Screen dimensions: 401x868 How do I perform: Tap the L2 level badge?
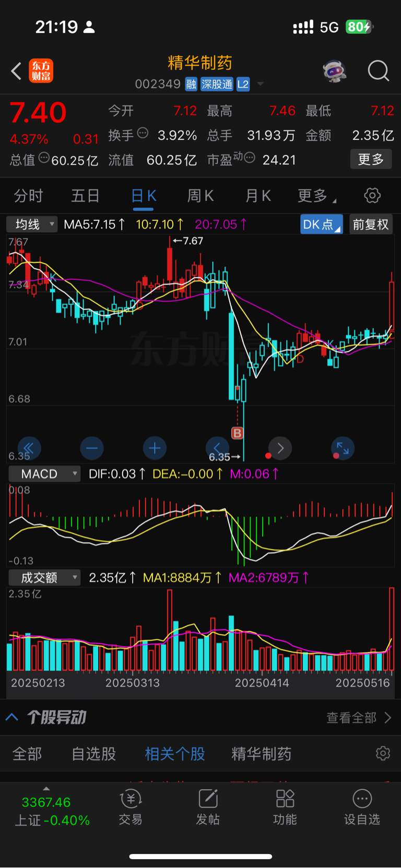(x=243, y=84)
